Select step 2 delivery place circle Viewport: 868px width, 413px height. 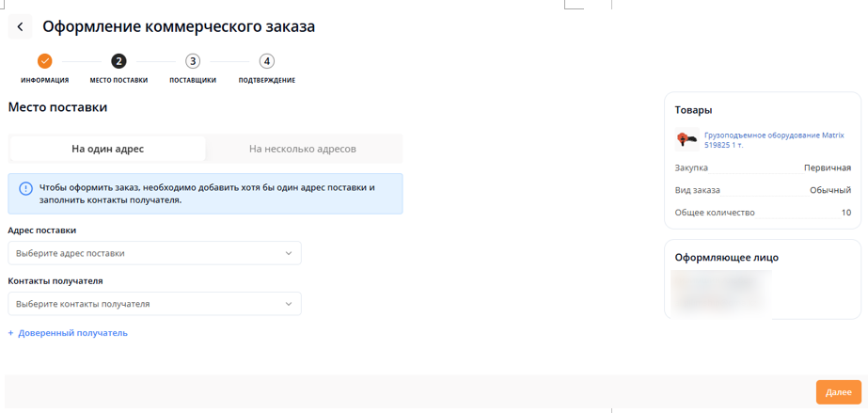click(x=118, y=61)
